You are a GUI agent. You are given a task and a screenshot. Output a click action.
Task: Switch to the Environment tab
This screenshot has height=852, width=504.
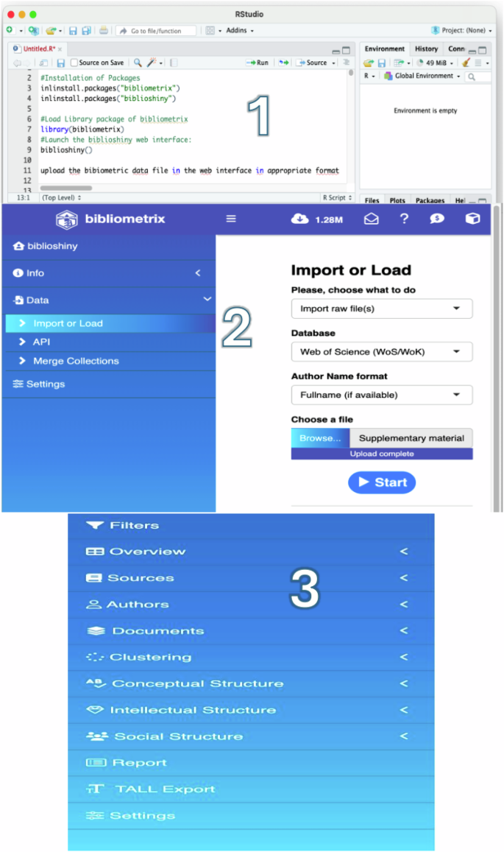385,49
